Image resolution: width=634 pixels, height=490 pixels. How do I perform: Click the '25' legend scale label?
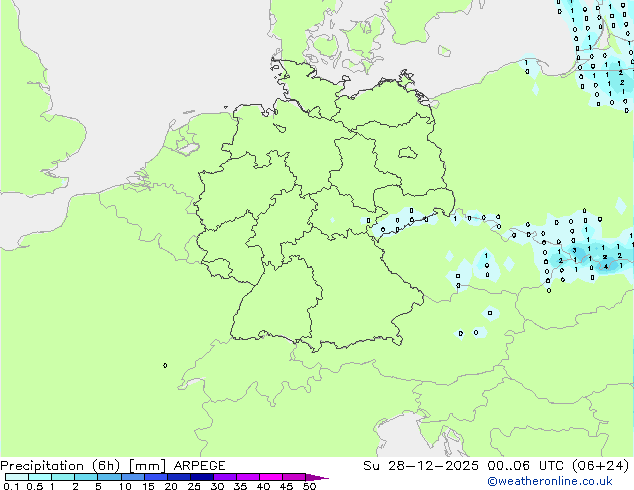tap(194, 486)
